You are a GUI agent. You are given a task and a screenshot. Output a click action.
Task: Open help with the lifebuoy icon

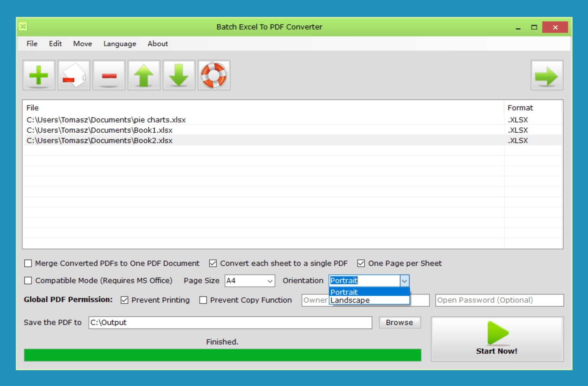click(x=214, y=75)
